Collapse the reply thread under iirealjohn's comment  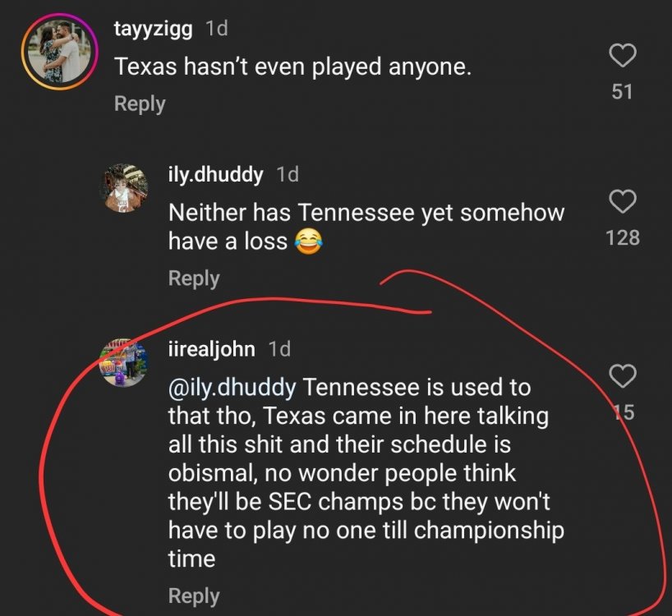(x=194, y=596)
